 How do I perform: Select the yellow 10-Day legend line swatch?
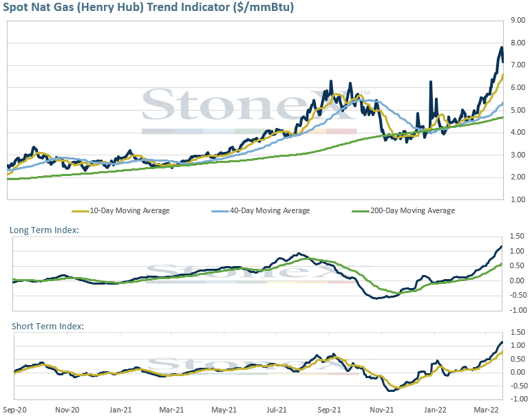click(x=81, y=211)
